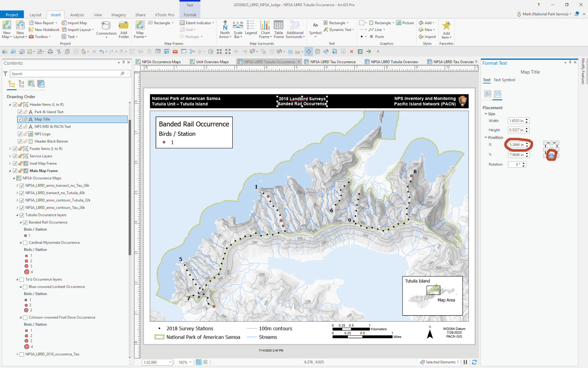Click the Cut scissors icon
This screenshot has width=588, height=368.
[59, 51]
